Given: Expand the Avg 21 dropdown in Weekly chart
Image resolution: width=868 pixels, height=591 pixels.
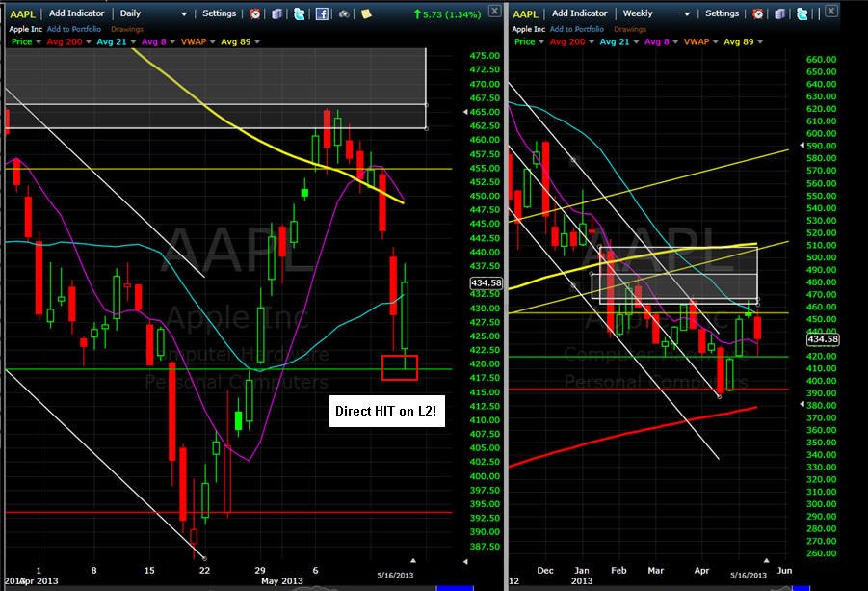Looking at the screenshot, I should tap(636, 42).
